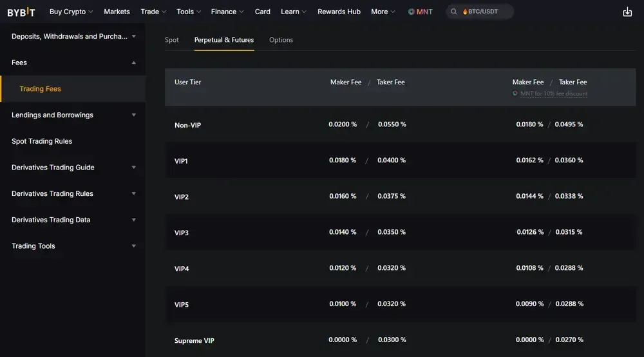Switch to the Options tab
Viewport: 644px width, 357px height.
(x=281, y=40)
